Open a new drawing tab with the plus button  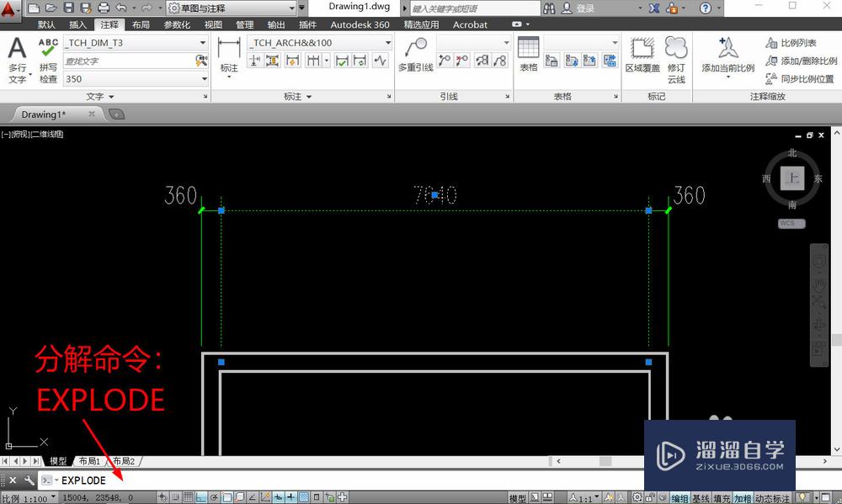pyautogui.click(x=116, y=114)
